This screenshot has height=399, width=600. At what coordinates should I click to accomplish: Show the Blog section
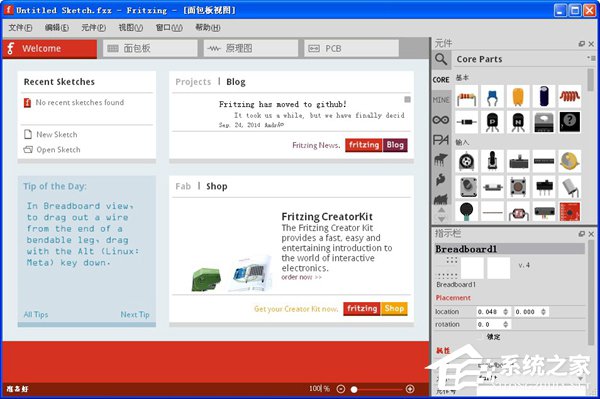[236, 82]
